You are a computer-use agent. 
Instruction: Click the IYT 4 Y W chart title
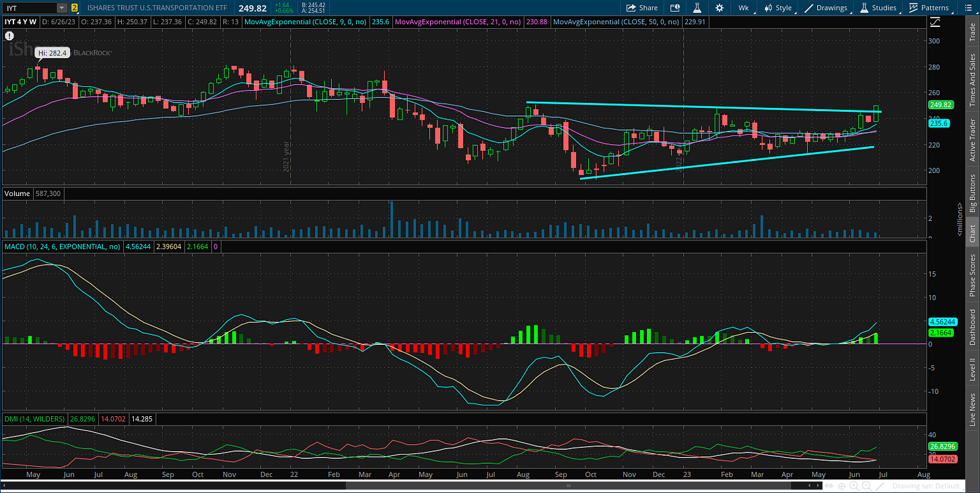click(20, 22)
